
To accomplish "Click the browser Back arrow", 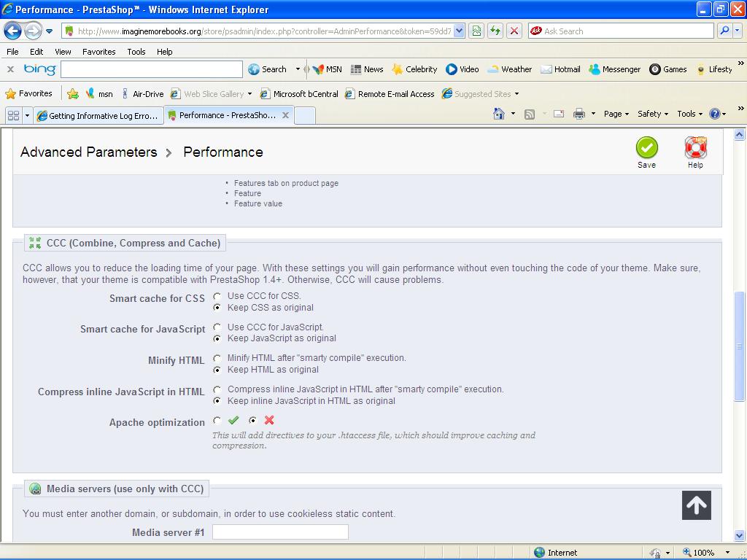I will click(13, 31).
